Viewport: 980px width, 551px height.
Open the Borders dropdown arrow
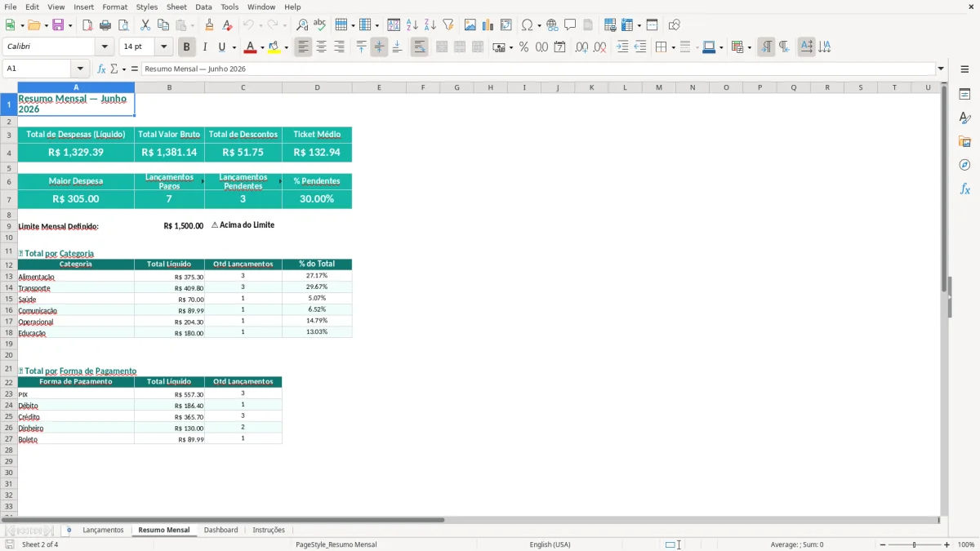click(671, 47)
